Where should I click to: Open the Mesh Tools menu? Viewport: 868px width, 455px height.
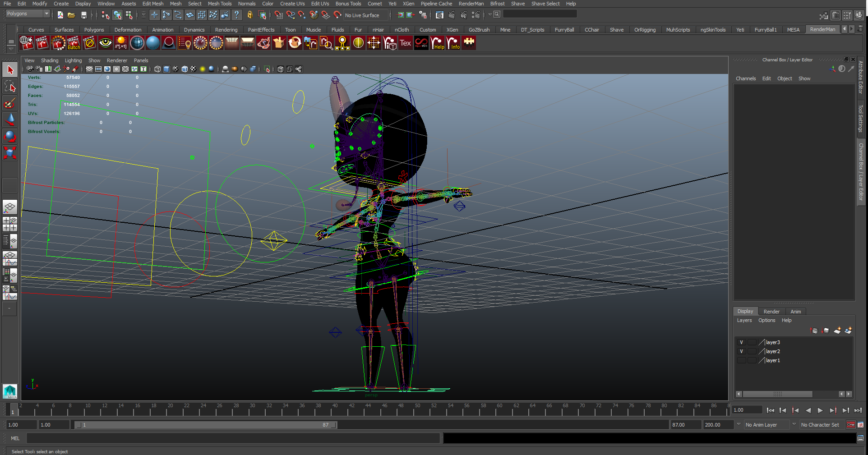point(219,4)
